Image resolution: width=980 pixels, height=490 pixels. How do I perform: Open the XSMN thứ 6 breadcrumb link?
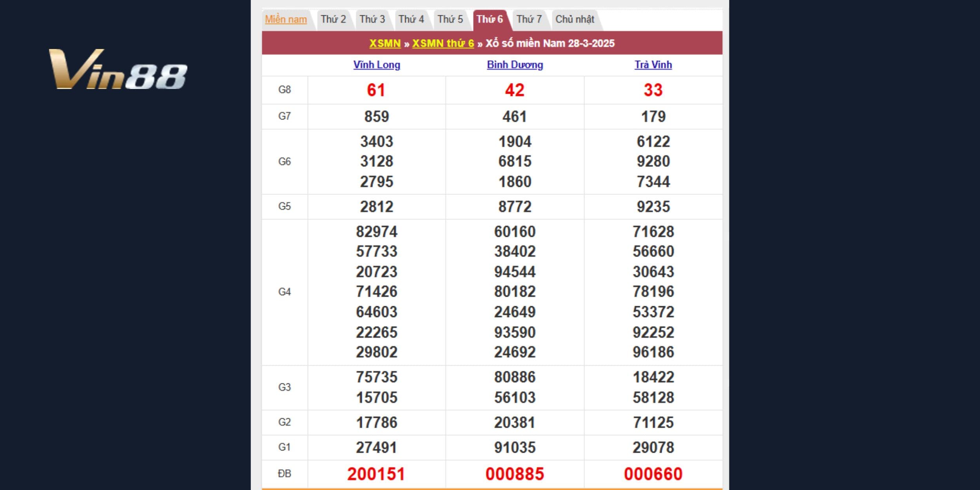443,43
